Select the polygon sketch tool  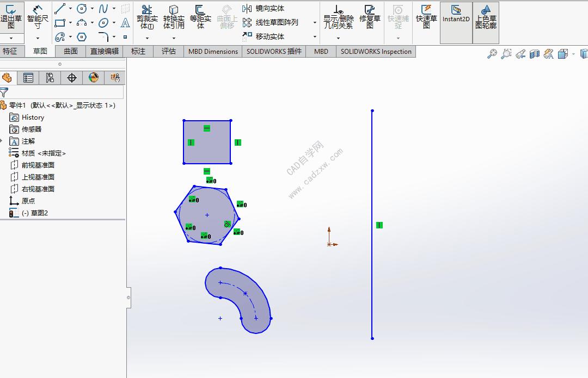[81, 37]
